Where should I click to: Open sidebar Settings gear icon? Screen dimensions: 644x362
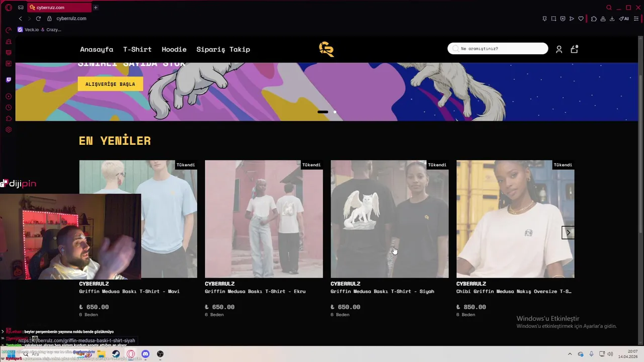coord(9,130)
